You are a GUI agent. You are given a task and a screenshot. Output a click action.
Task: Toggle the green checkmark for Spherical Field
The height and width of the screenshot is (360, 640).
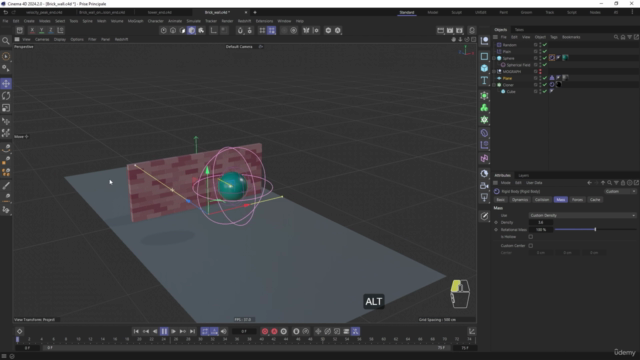pos(545,64)
